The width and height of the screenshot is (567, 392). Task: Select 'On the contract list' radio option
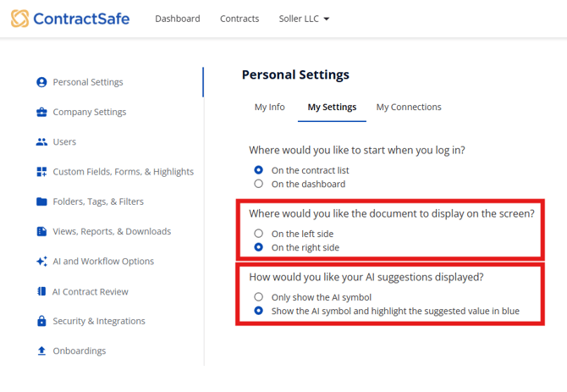(x=259, y=170)
